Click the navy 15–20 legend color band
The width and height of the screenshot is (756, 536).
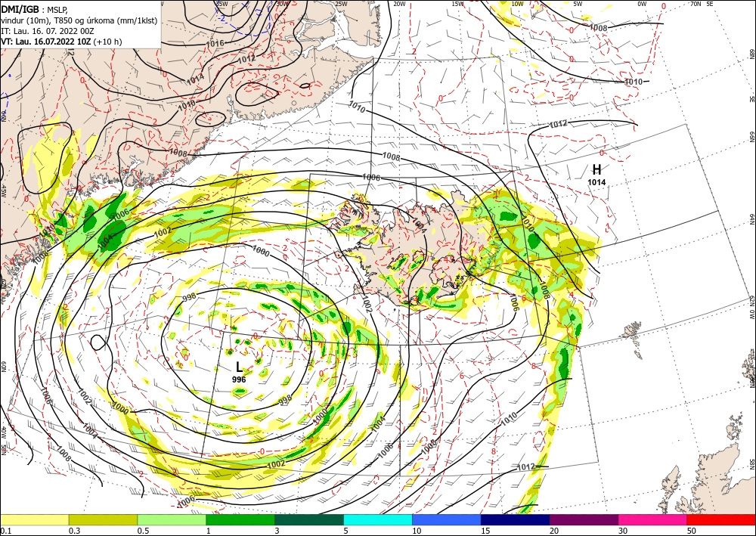point(516,519)
